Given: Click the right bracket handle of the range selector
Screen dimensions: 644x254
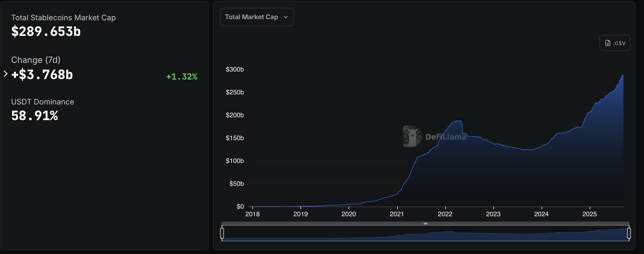Looking at the screenshot, I should 629,233.
